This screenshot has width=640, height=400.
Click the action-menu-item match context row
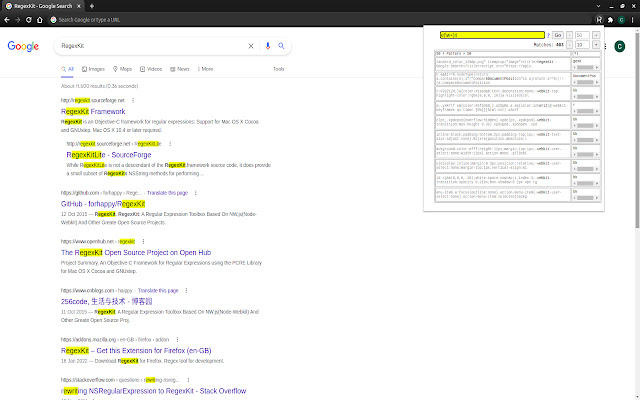point(502,195)
